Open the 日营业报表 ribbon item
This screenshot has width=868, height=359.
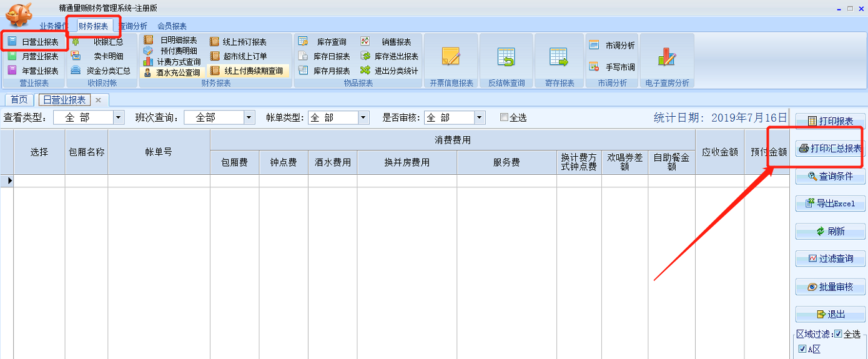pos(34,42)
